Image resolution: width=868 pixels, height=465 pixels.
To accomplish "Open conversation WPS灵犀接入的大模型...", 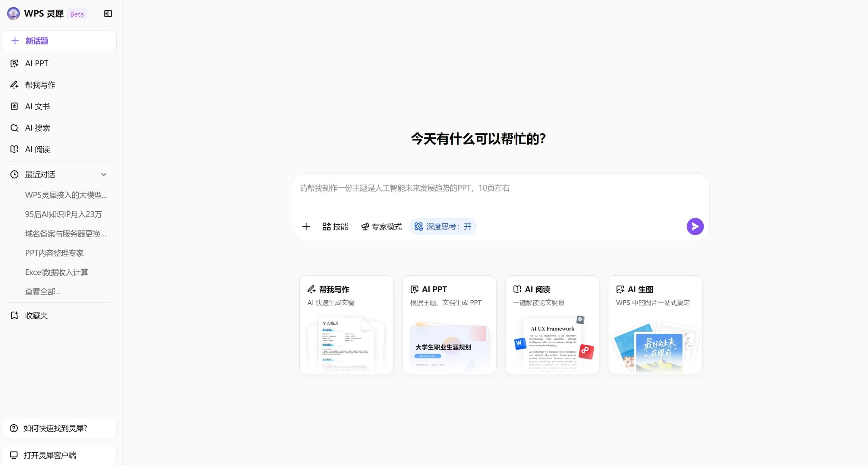I will pyautogui.click(x=66, y=195).
